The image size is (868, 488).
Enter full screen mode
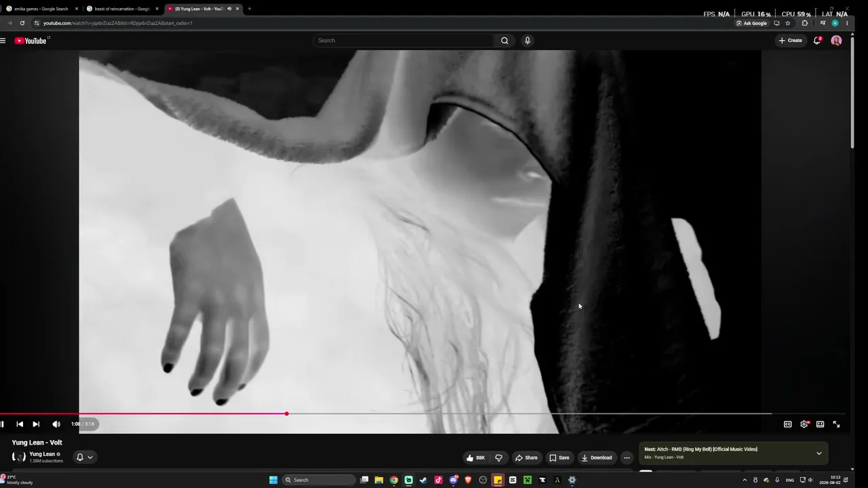(836, 424)
